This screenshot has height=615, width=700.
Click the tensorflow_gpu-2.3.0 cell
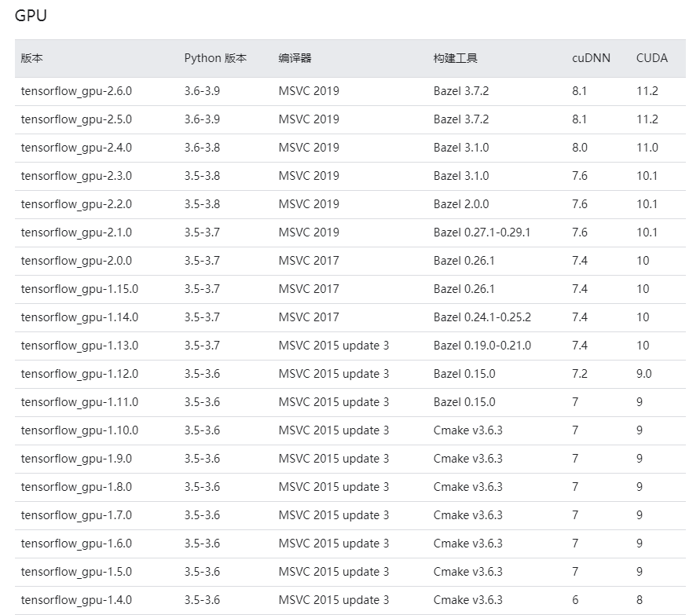76,176
